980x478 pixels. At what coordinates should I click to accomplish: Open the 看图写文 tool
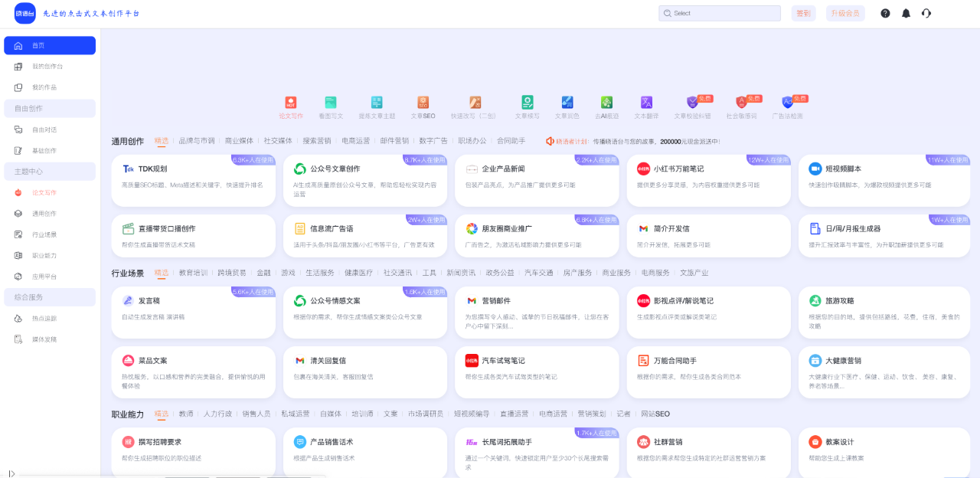click(331, 104)
